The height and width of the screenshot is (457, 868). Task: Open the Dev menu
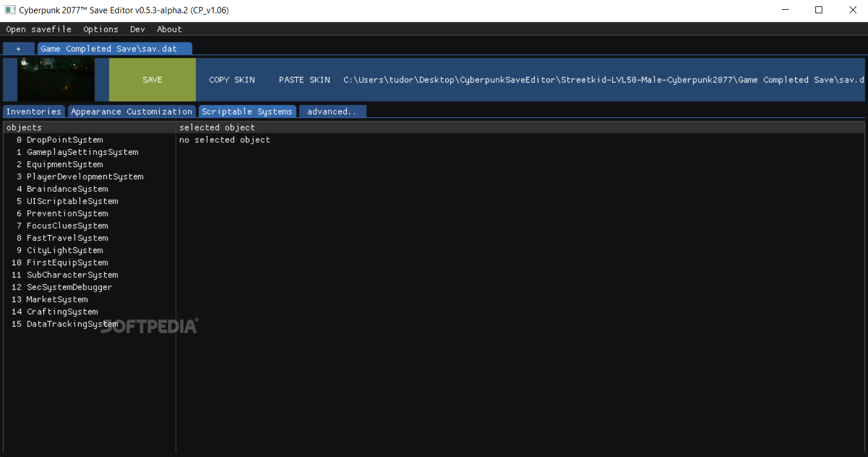(x=138, y=29)
